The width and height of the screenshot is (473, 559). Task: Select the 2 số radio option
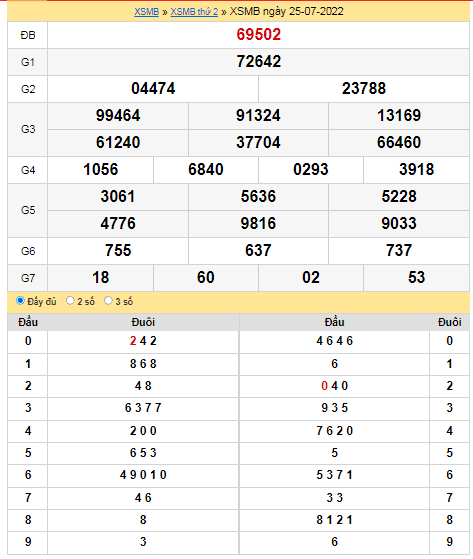70,301
